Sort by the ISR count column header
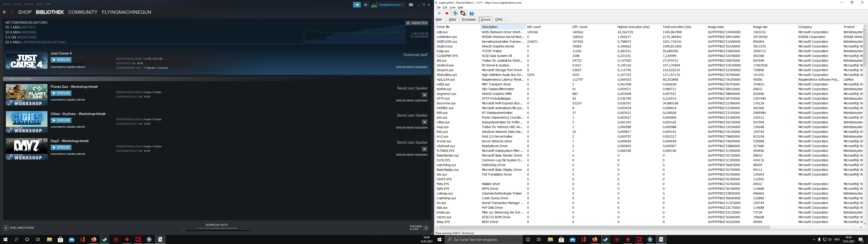Image resolution: width=868 pixels, height=244 pixels. 548,27
